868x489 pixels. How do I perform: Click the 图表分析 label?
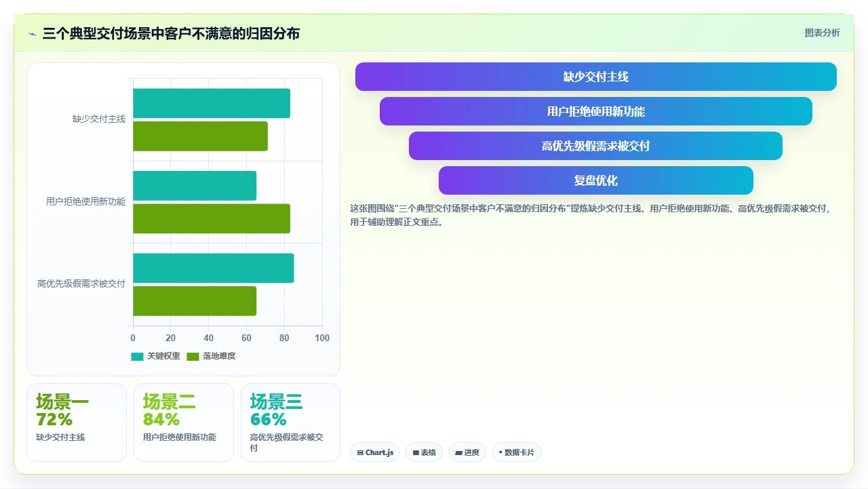point(822,33)
